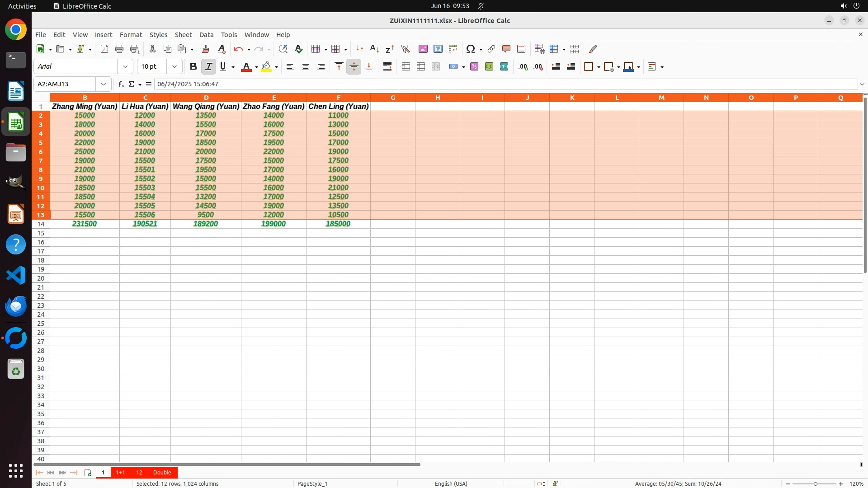Screen dimensions: 868x488
Task: Open the Data menu
Action: (206, 34)
